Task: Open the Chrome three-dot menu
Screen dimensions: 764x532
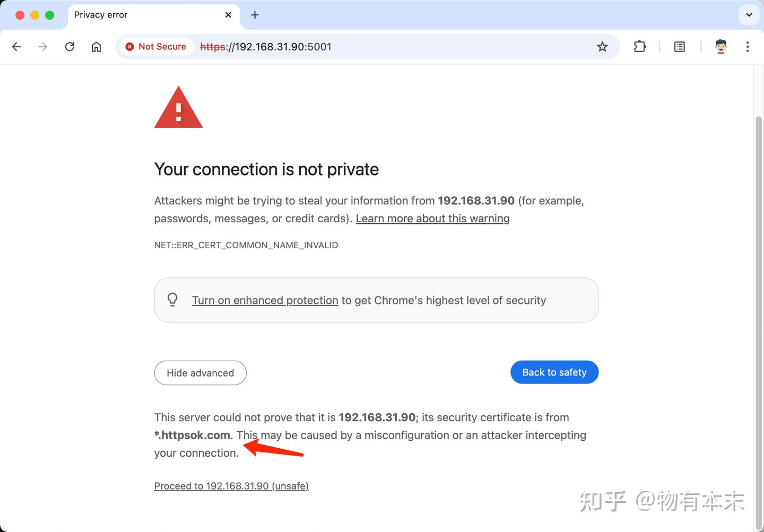Action: [x=748, y=47]
